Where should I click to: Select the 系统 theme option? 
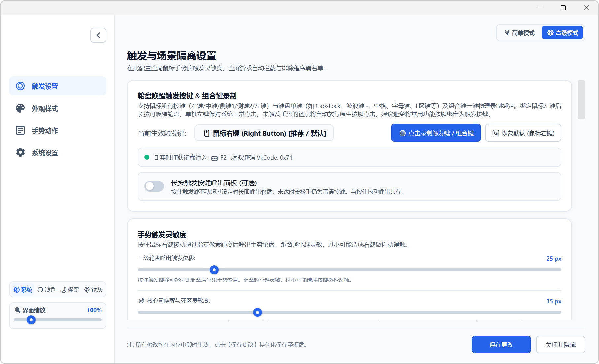click(x=23, y=290)
